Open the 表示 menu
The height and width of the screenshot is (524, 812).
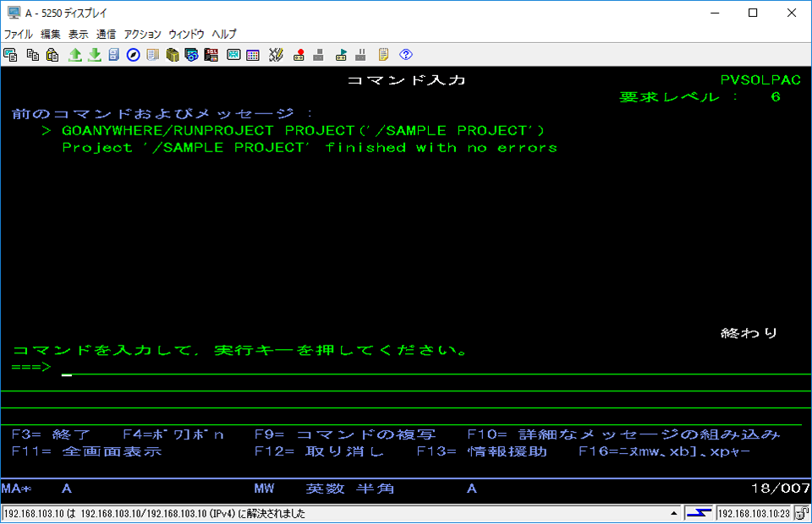click(x=78, y=34)
